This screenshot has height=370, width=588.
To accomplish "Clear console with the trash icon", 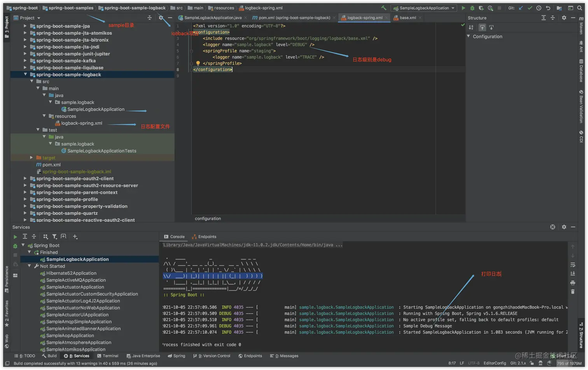I will coord(573,291).
